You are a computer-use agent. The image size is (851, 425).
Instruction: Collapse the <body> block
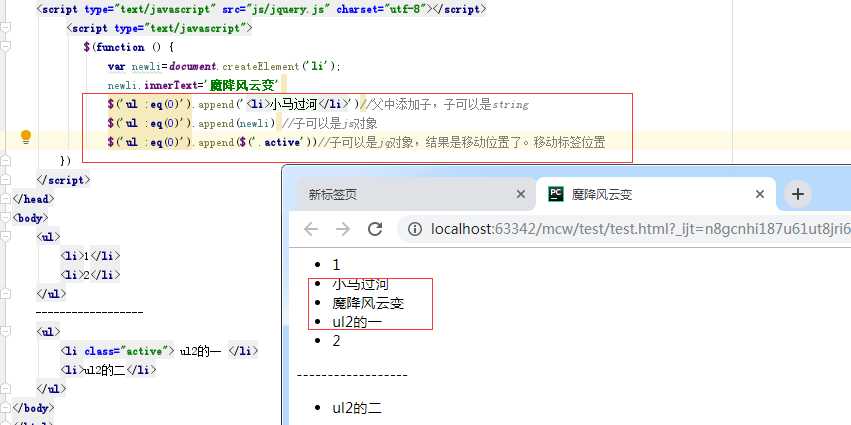[5, 218]
